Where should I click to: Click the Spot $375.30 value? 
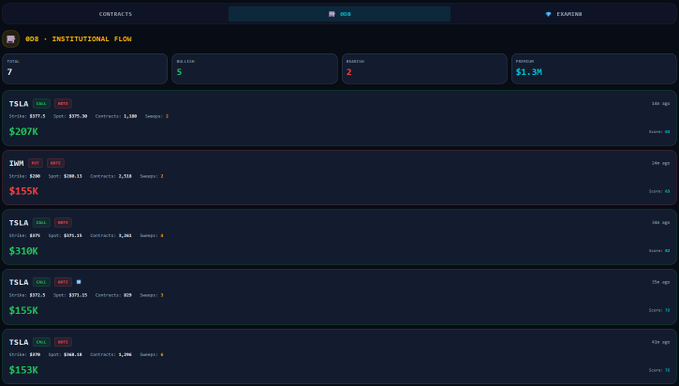(x=78, y=116)
